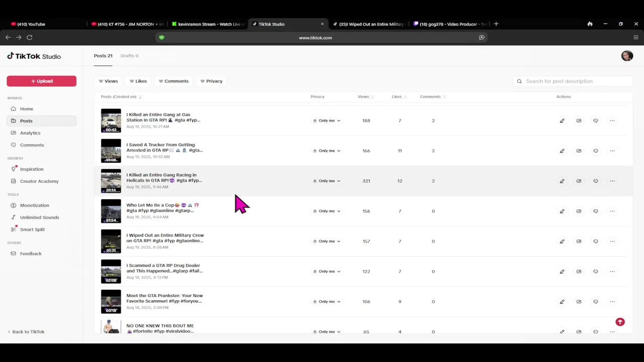Open the Views filter

(108, 81)
